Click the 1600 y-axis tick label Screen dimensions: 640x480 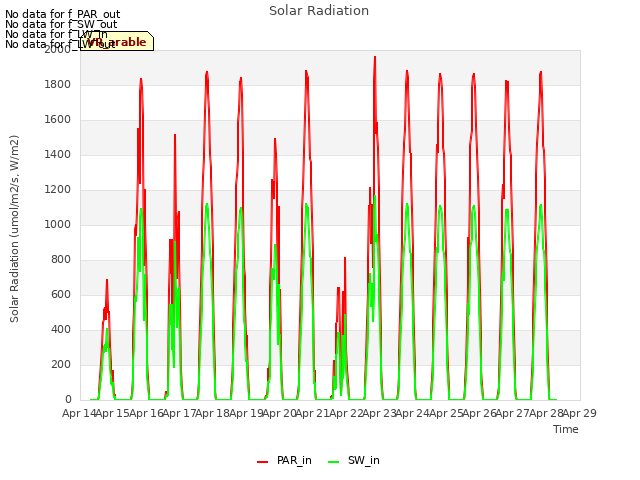[x=58, y=120]
